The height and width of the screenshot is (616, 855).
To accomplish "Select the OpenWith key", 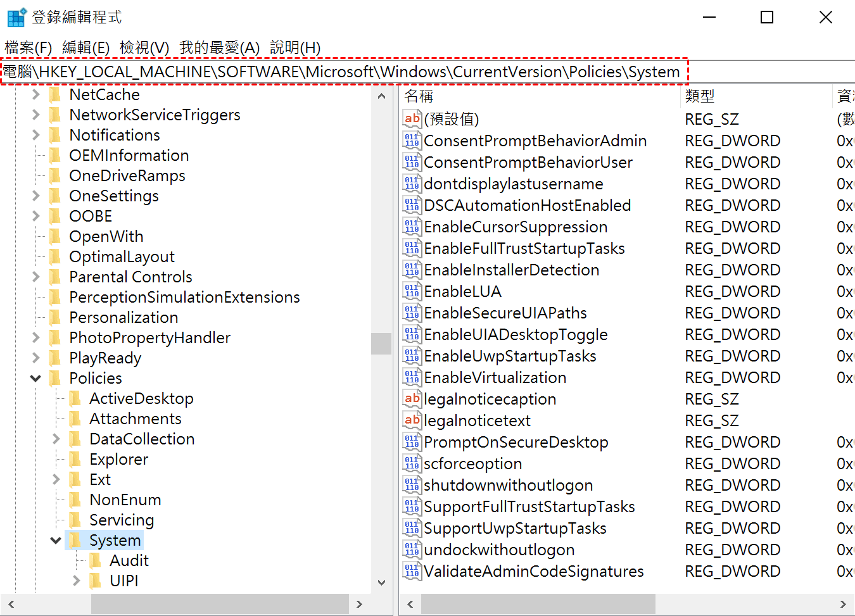I will (x=106, y=237).
